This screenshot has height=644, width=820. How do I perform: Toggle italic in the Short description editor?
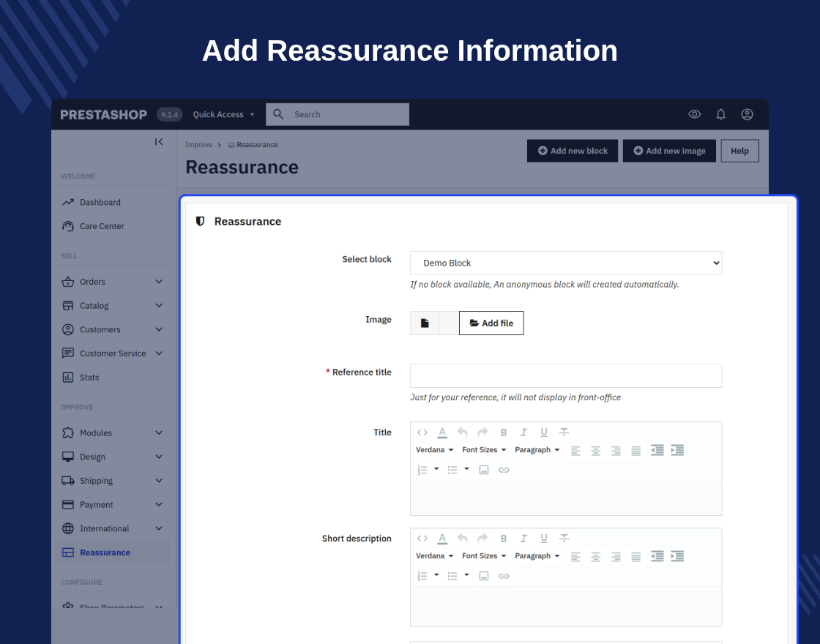coord(523,539)
